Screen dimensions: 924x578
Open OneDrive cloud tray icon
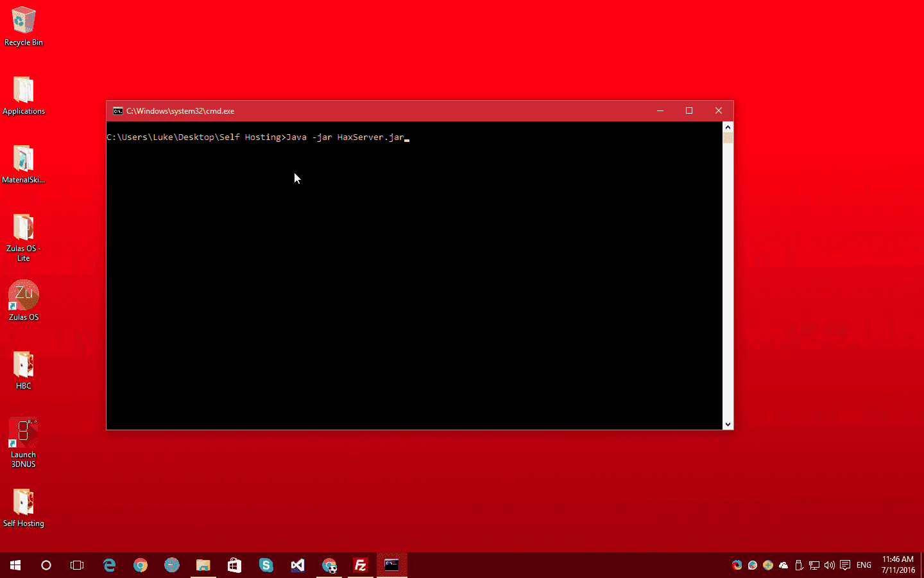pyautogui.click(x=783, y=565)
